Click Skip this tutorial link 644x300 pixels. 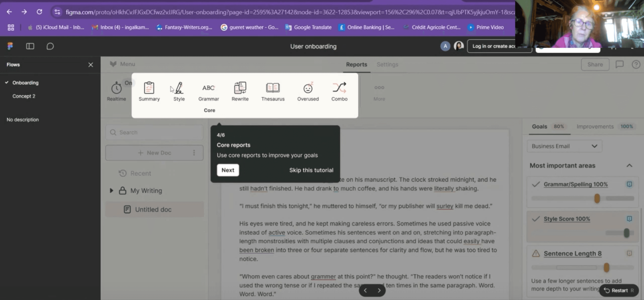pyautogui.click(x=311, y=170)
